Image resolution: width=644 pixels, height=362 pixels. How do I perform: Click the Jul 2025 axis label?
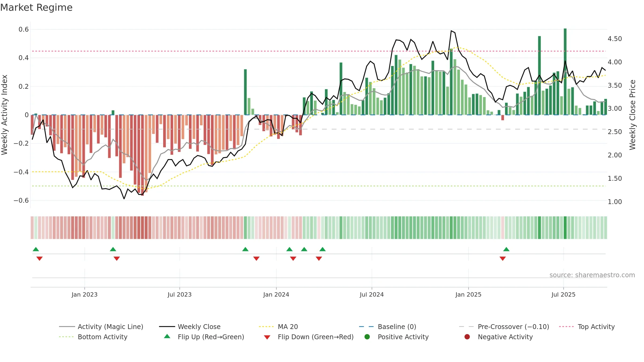[563, 294]
